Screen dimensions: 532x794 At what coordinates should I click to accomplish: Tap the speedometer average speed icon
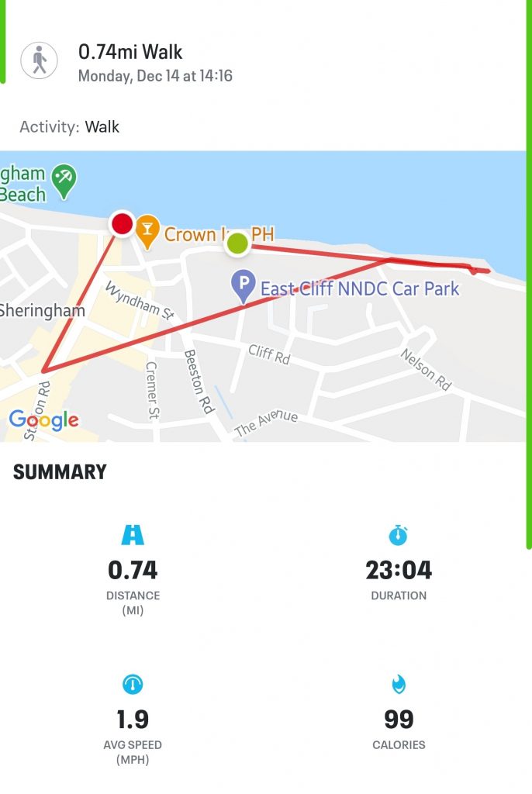point(133,684)
